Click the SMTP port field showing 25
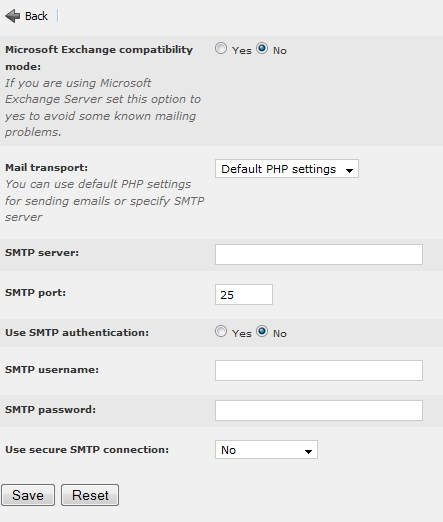 coord(244,294)
